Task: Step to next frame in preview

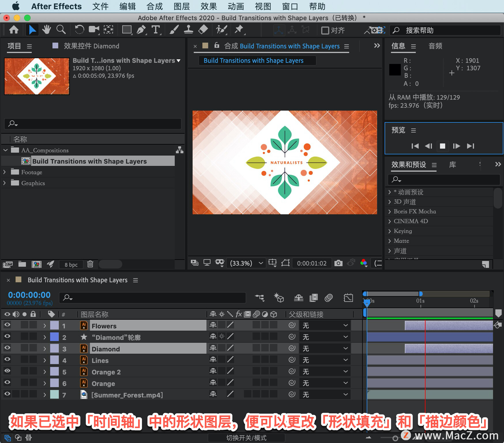Action: click(456, 146)
